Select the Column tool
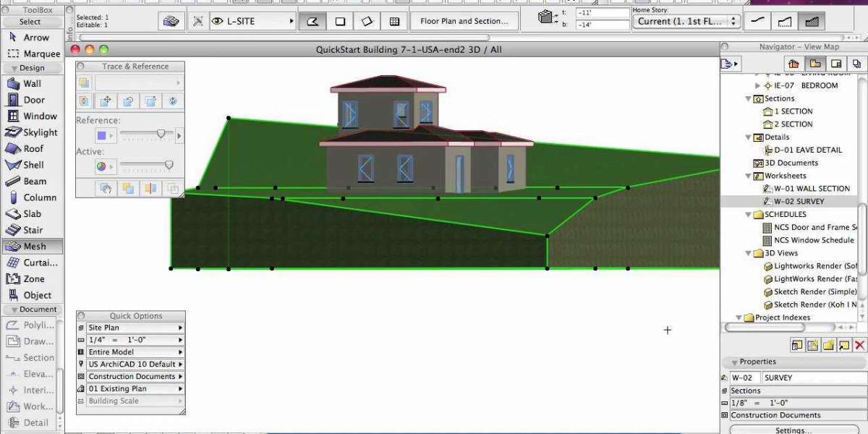 tap(32, 197)
